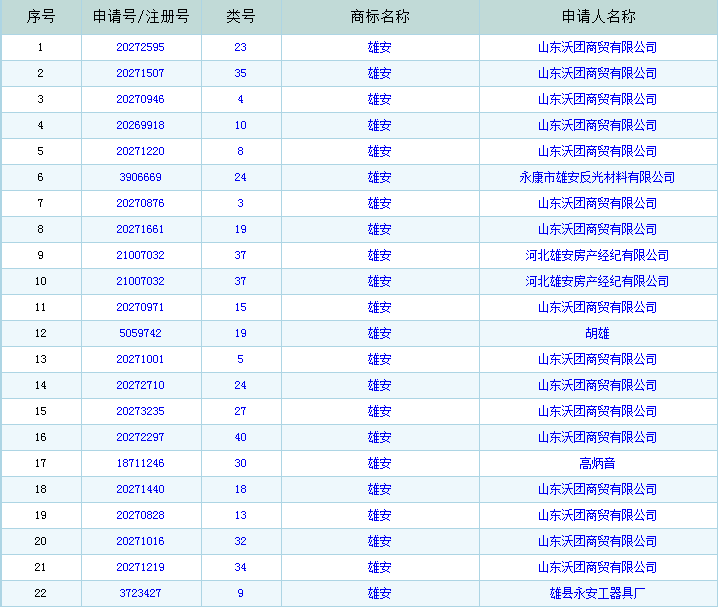
Task: Open application number 20273235
Action: pos(140,411)
